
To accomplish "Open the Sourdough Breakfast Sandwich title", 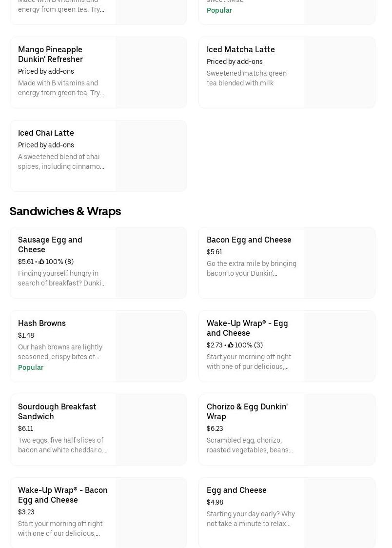I will 57,411.
